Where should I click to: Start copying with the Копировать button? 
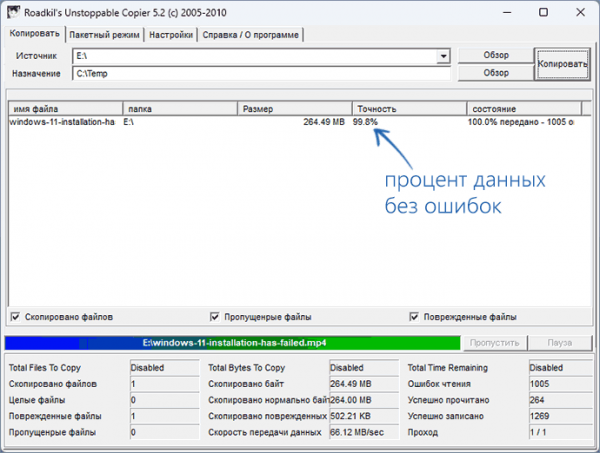[562, 64]
